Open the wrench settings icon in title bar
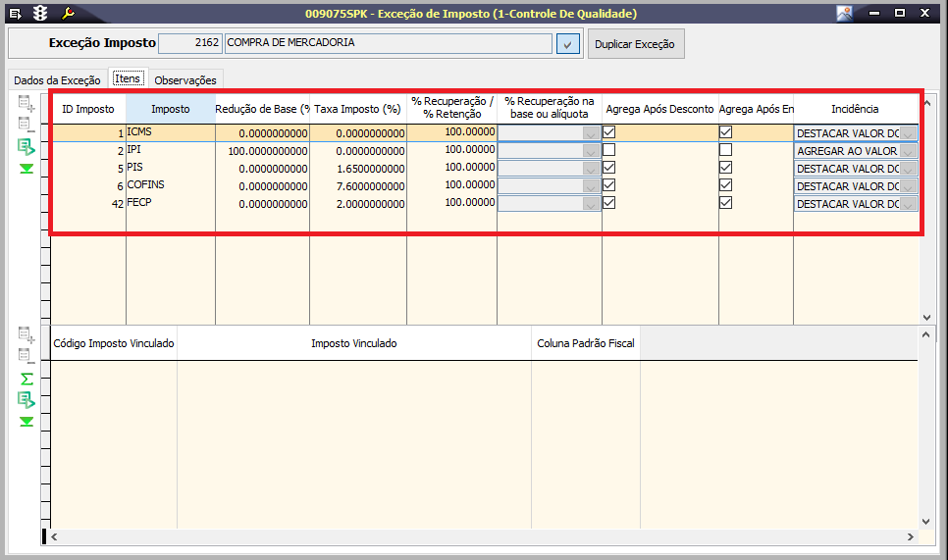Screen dimensions: 948x560 (68, 13)
